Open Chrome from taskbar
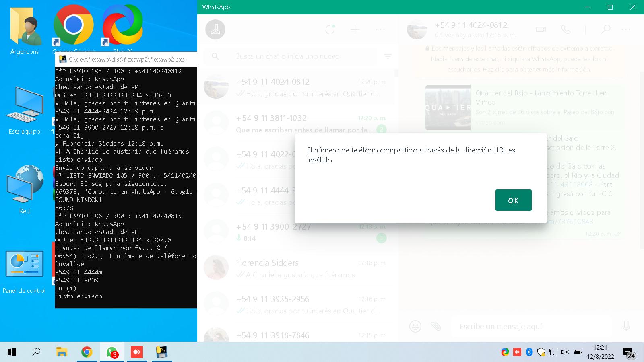Image resolution: width=644 pixels, height=362 pixels. (x=87, y=352)
